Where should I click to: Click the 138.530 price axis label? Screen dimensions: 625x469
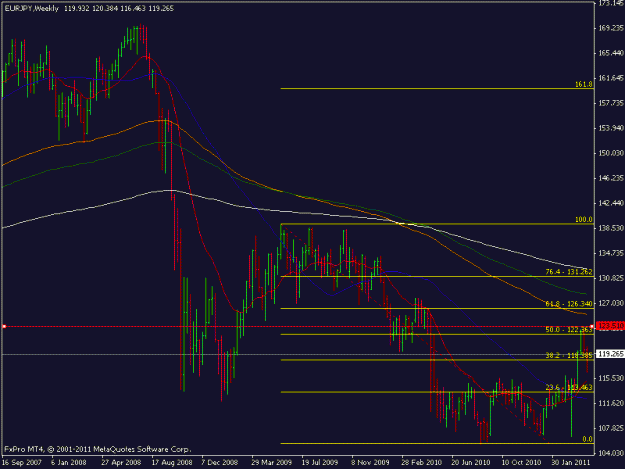pos(611,228)
